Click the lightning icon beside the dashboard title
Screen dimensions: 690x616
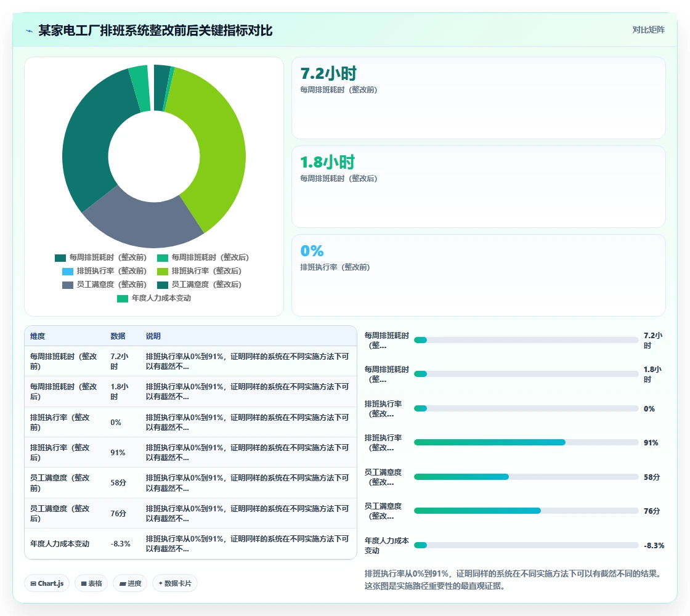tap(30, 31)
